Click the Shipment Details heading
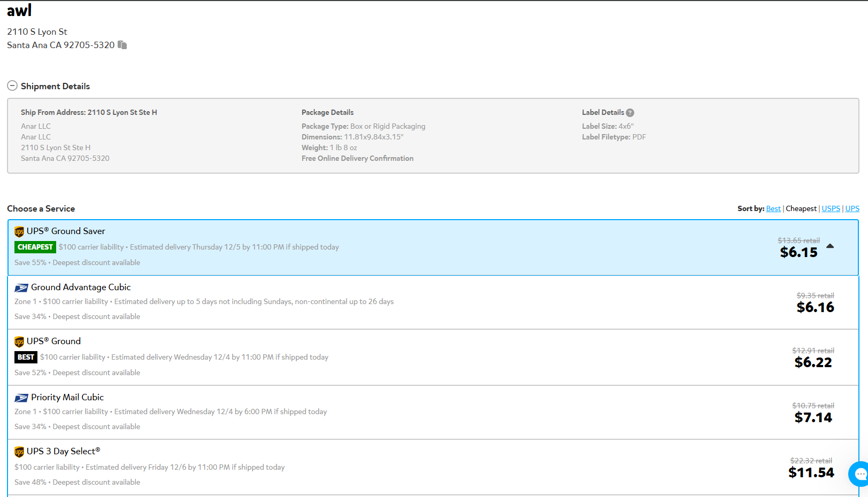The image size is (868, 497). click(x=55, y=86)
